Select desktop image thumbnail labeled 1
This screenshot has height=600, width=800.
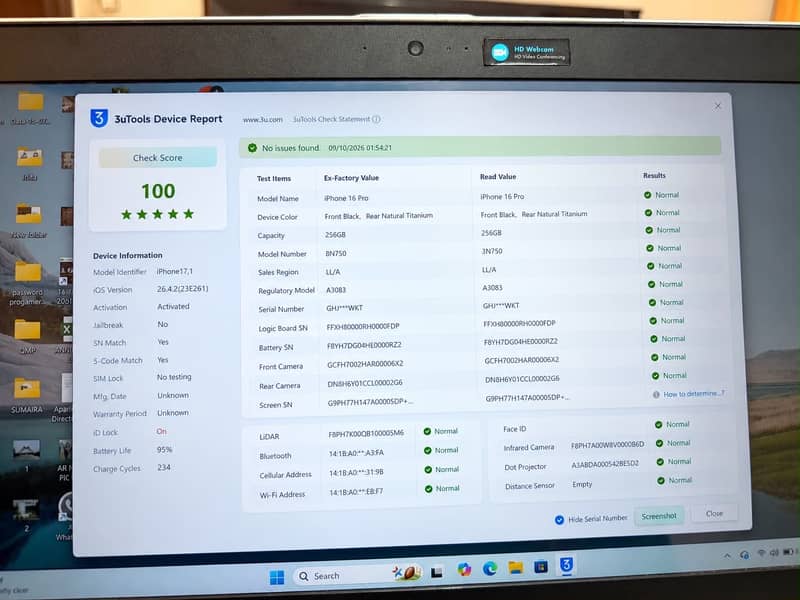point(27,455)
